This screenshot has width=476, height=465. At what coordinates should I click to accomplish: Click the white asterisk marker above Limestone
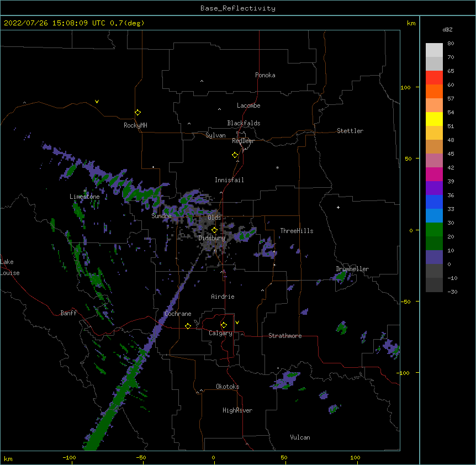(85, 191)
